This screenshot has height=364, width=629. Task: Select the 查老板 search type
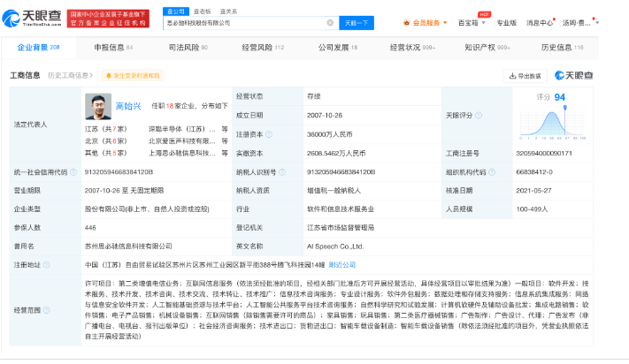pos(202,11)
